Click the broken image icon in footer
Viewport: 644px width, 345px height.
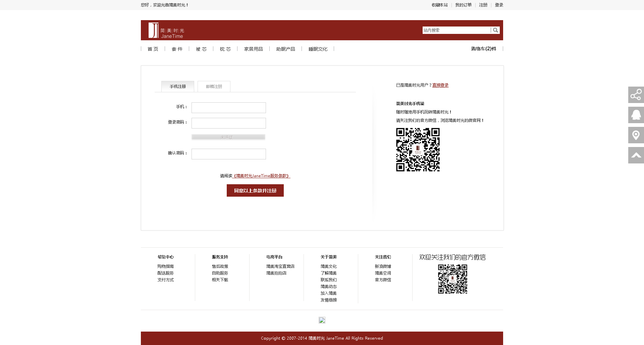(322, 320)
